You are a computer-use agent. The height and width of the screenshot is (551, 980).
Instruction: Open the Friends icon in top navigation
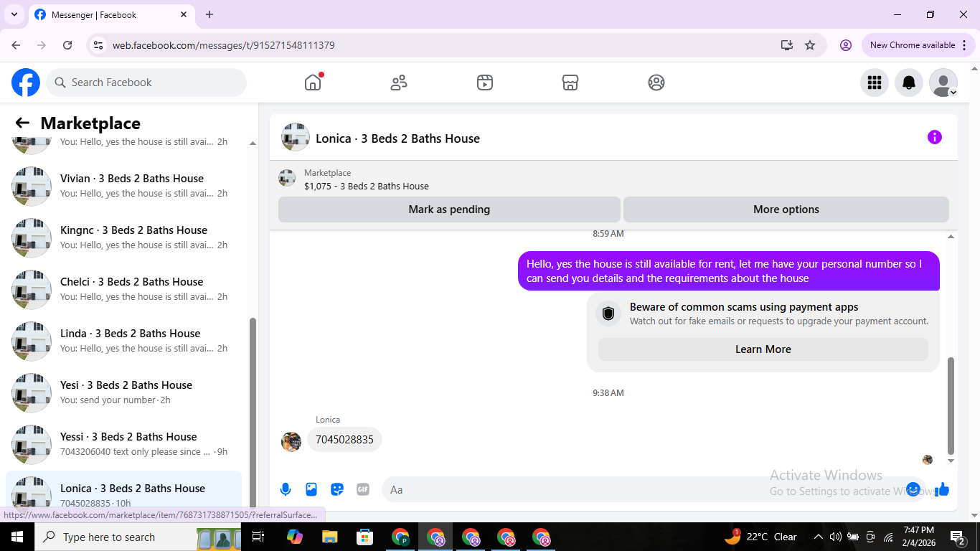399,83
